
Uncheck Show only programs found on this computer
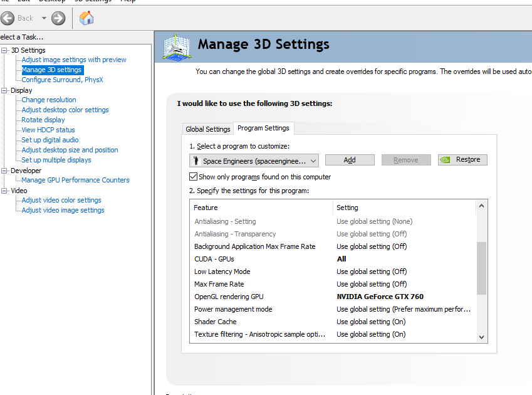point(194,177)
